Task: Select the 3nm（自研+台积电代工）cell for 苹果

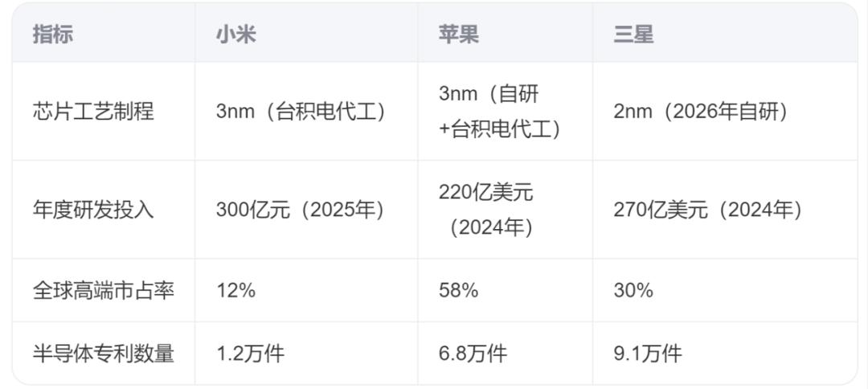Action: point(500,112)
